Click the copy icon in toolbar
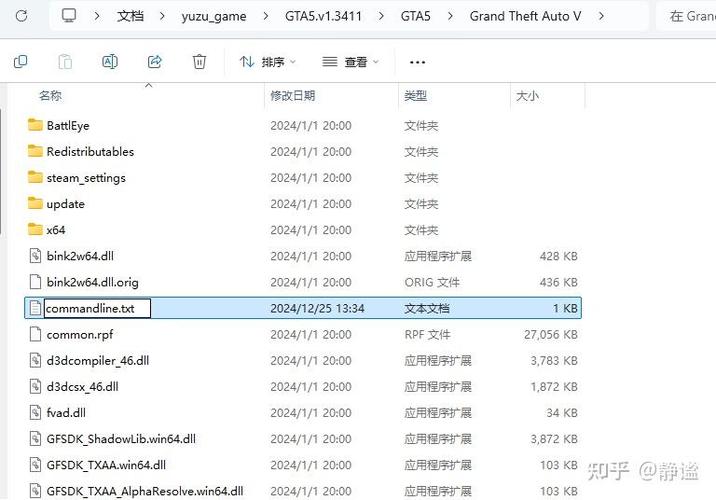Screen dimensions: 716x500 click(x=21, y=61)
